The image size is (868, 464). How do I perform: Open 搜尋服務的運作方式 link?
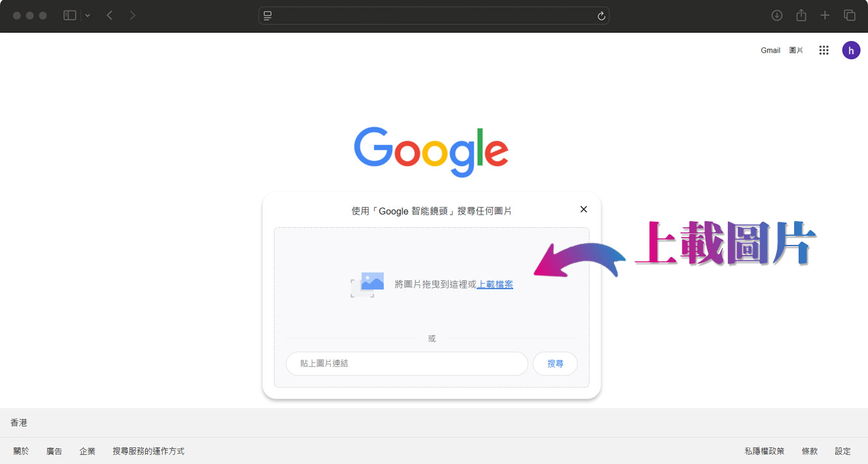(148, 451)
